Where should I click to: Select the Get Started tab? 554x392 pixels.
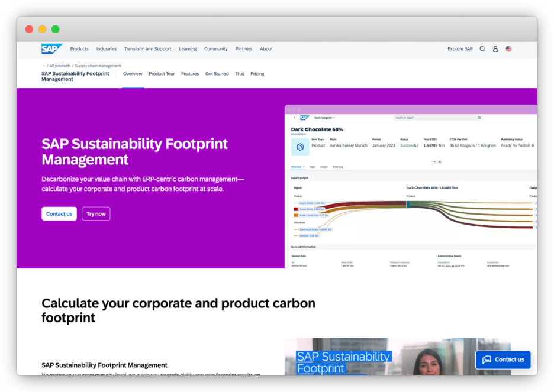217,74
